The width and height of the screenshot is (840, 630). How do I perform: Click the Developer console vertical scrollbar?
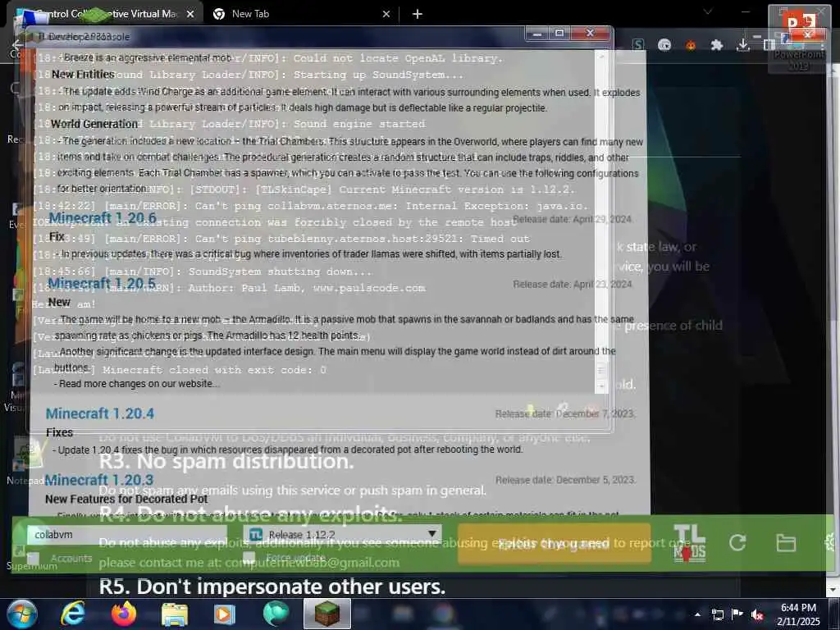click(x=600, y=221)
